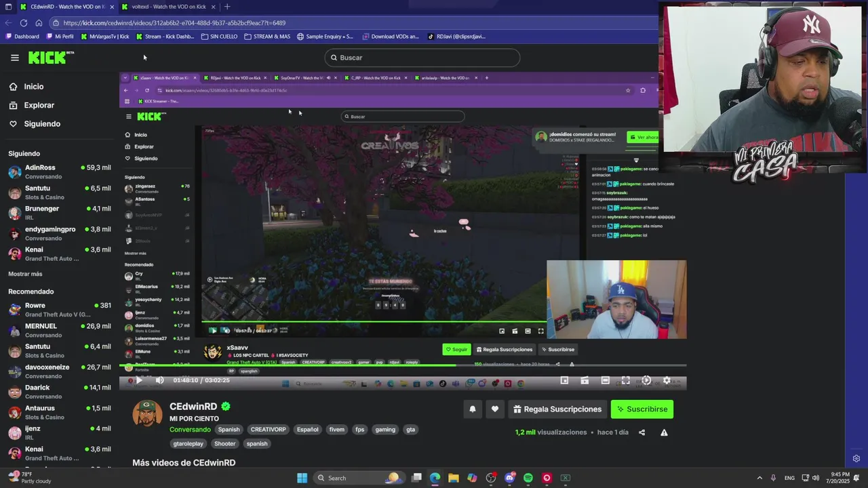Open Microsoft Edge from taskbar
The image size is (868, 488).
[435, 478]
